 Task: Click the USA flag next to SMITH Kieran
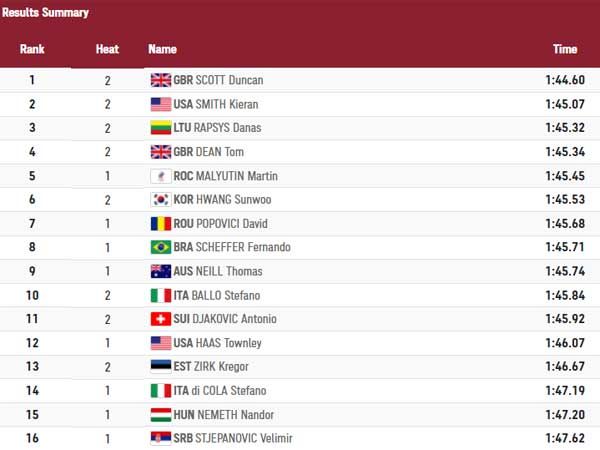pos(160,104)
